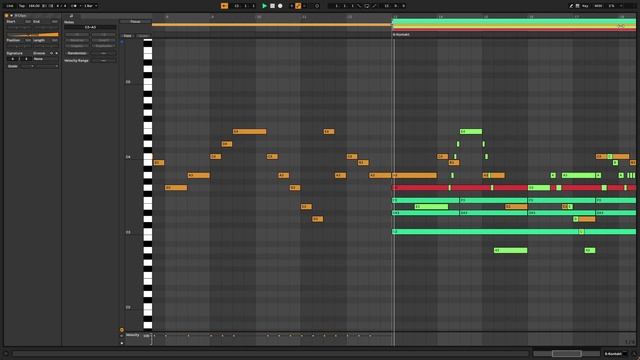The width and height of the screenshot is (640, 360).
Task: Select the long red note lane note
Action: (x=514, y=188)
